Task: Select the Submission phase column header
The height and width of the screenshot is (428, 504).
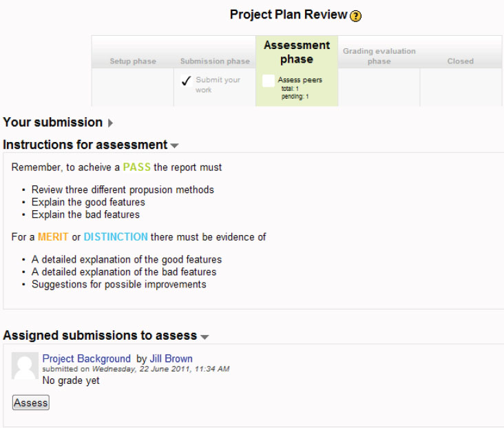Action: 215,61
